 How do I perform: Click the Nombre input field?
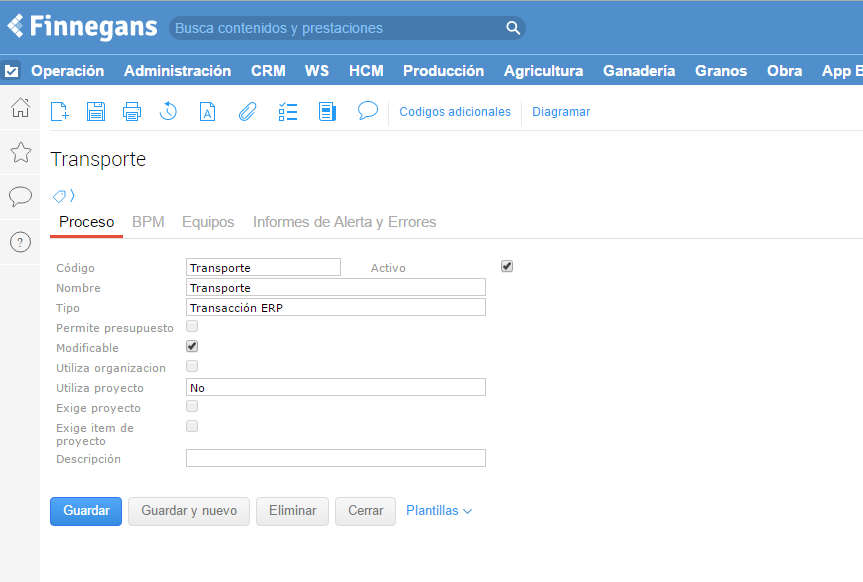tap(336, 287)
